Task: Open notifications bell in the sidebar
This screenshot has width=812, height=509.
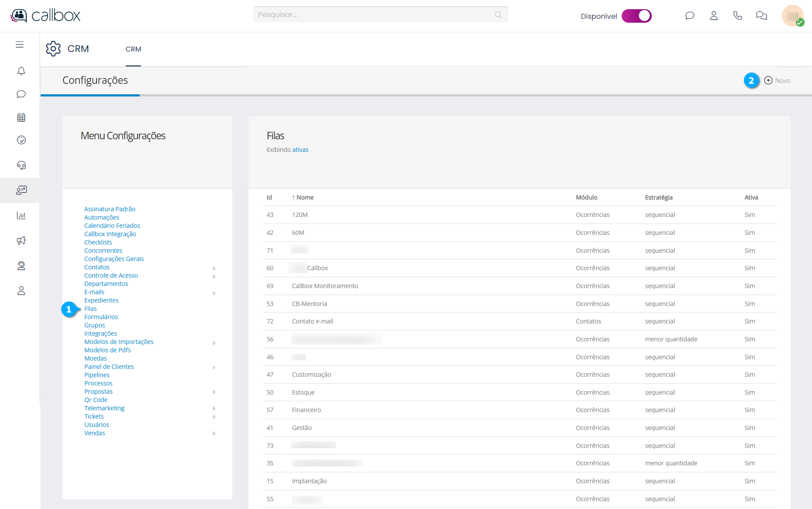Action: coord(21,71)
